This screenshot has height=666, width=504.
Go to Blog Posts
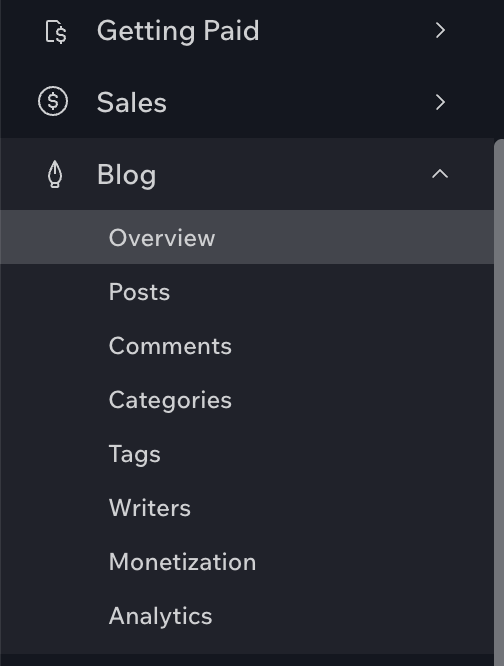pos(139,292)
